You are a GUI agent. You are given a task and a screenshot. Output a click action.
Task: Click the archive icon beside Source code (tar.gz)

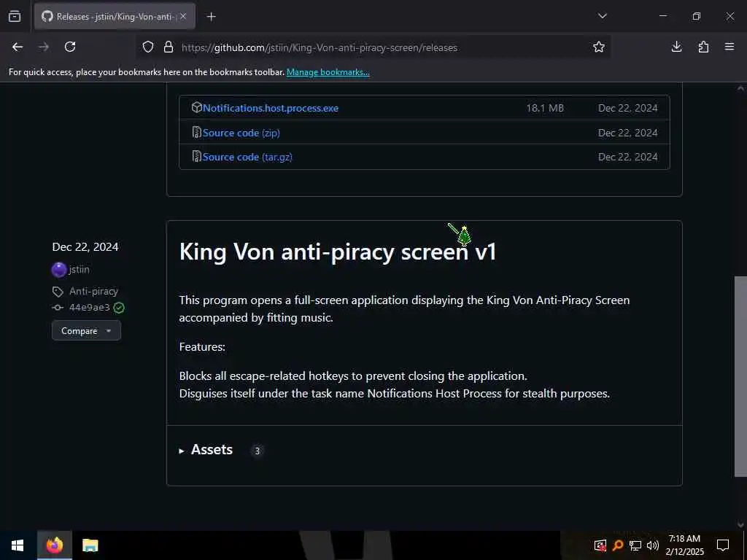pyautogui.click(x=196, y=156)
